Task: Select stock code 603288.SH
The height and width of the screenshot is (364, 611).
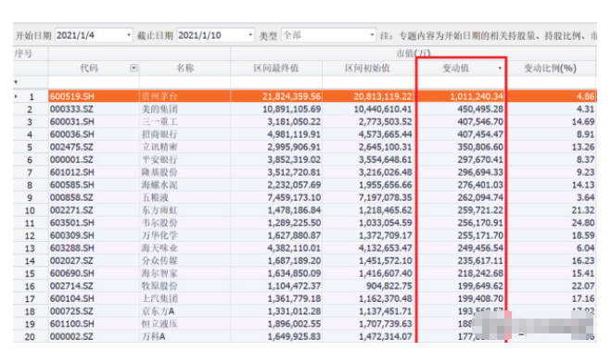Action: (x=72, y=248)
